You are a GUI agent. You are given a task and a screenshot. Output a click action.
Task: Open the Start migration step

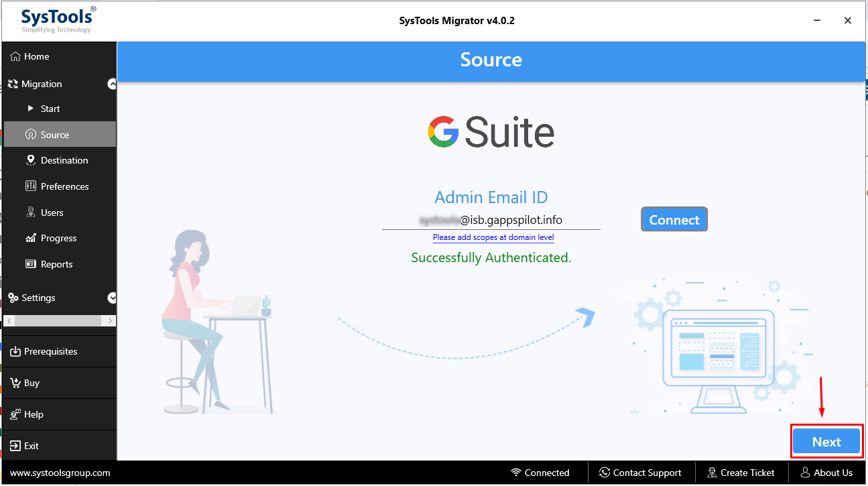coord(50,109)
